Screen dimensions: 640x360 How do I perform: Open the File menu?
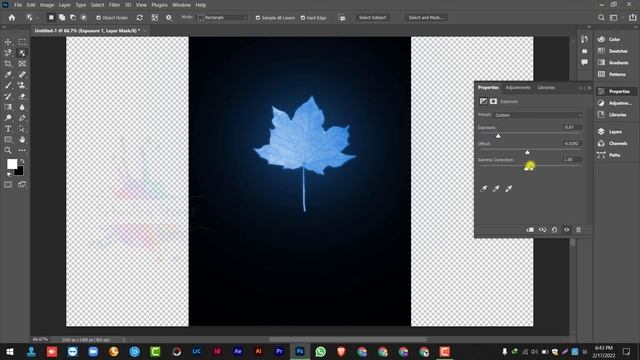pyautogui.click(x=18, y=5)
